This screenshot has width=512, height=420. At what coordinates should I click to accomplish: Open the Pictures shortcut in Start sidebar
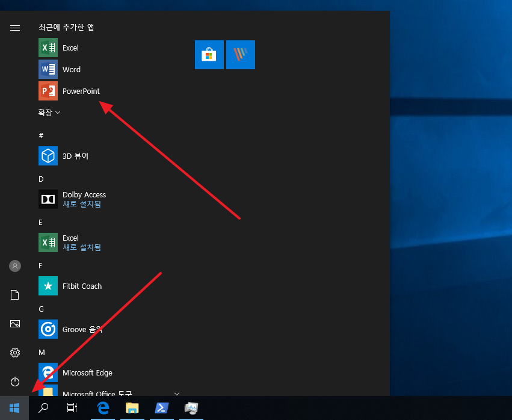(x=15, y=324)
